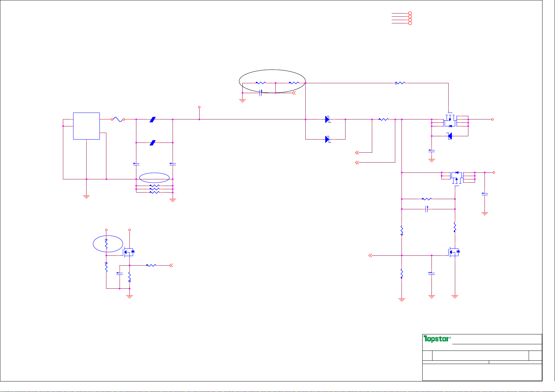Image resolution: width=555 pixels, height=392 pixels.
Task: Select the single MOSFET at bottom right circuit
Action: coord(454,252)
